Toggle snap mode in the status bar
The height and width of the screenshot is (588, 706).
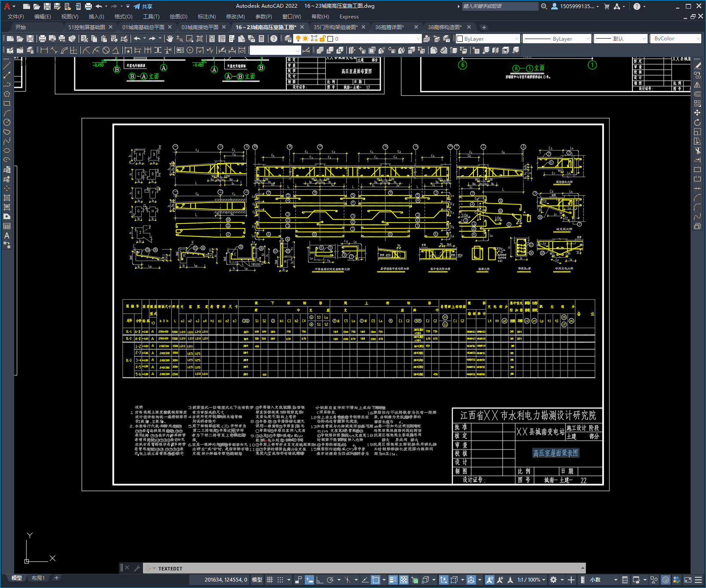[x=280, y=580]
